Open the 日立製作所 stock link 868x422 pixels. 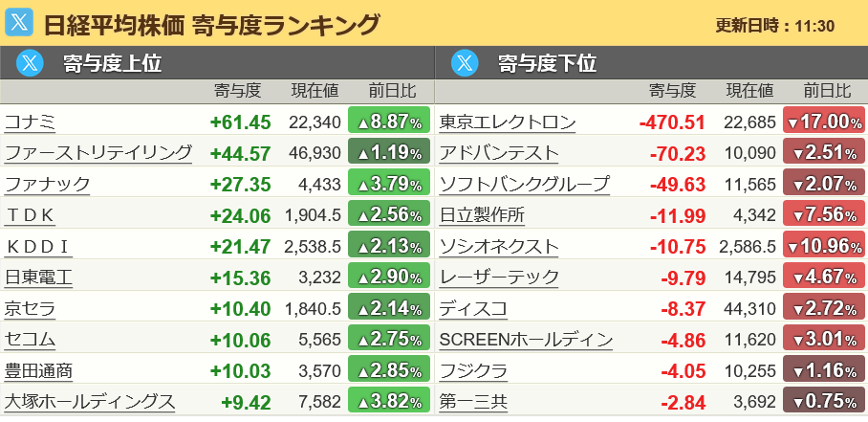click(x=482, y=215)
